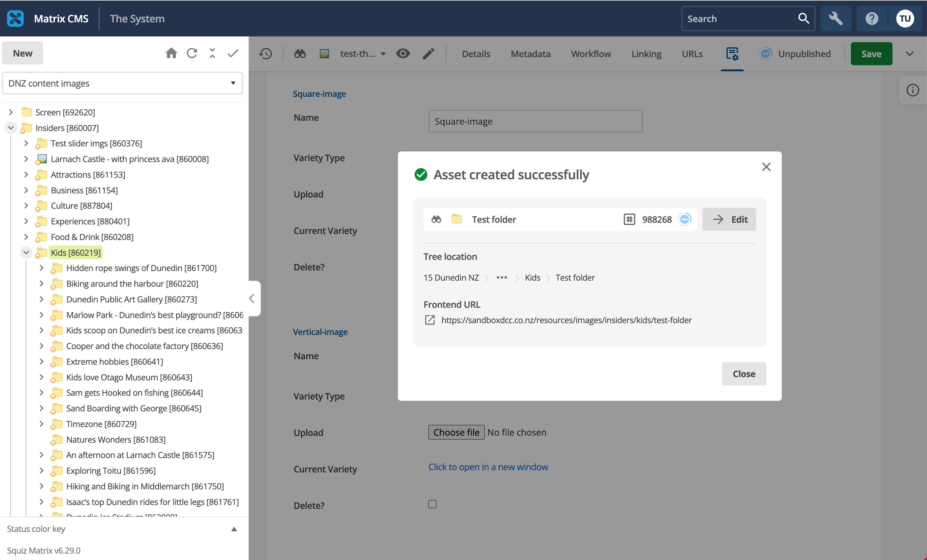This screenshot has height=560, width=927.
Task: Open the chevron menu next to Save
Action: click(909, 54)
